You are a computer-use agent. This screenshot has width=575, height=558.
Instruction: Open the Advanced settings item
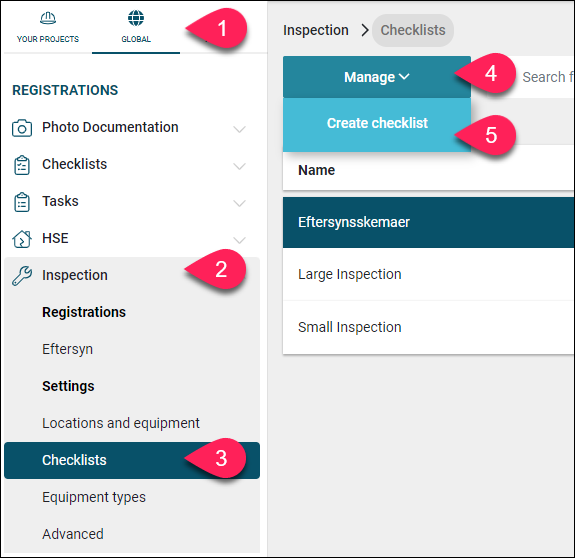coord(73,534)
